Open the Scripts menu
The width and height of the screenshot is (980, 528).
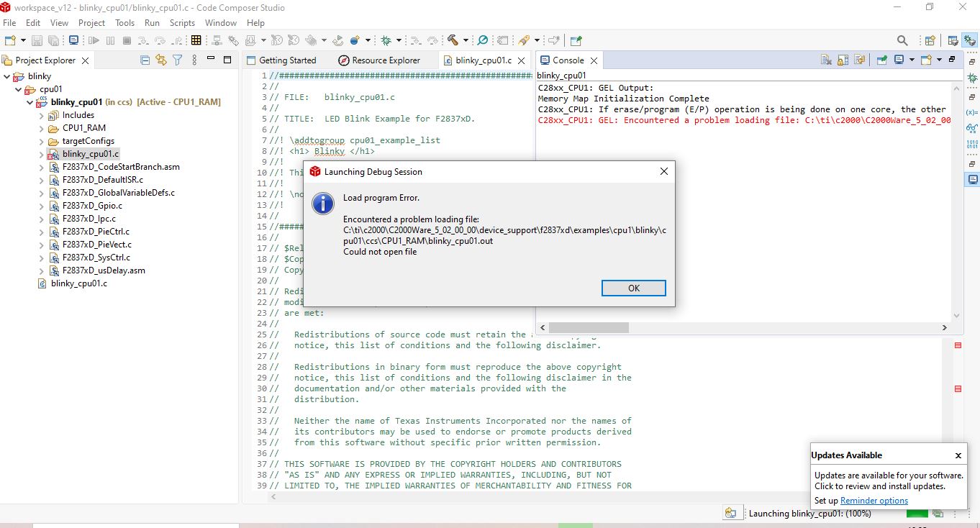(x=182, y=23)
